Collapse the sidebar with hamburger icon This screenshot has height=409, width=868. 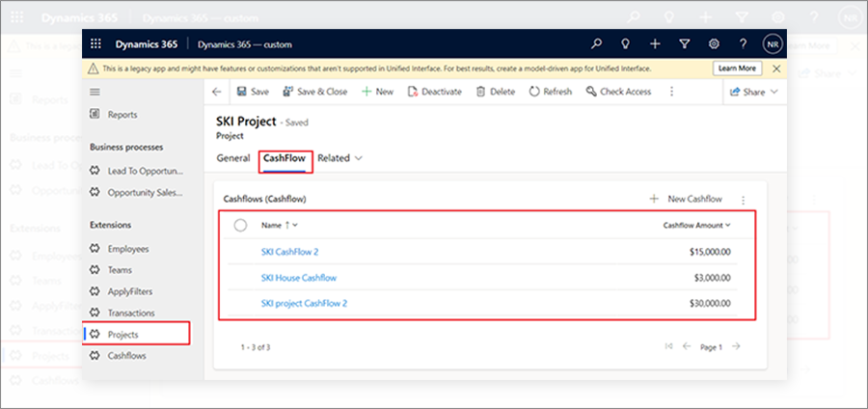(95, 92)
